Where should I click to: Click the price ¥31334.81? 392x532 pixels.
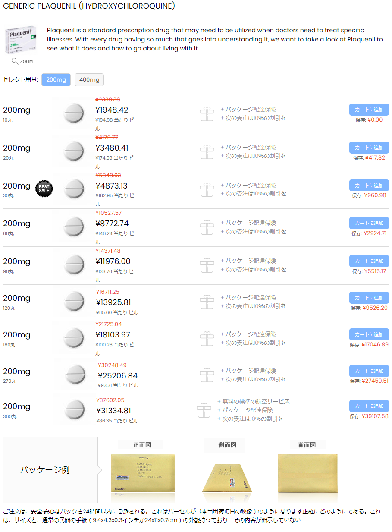(x=113, y=411)
